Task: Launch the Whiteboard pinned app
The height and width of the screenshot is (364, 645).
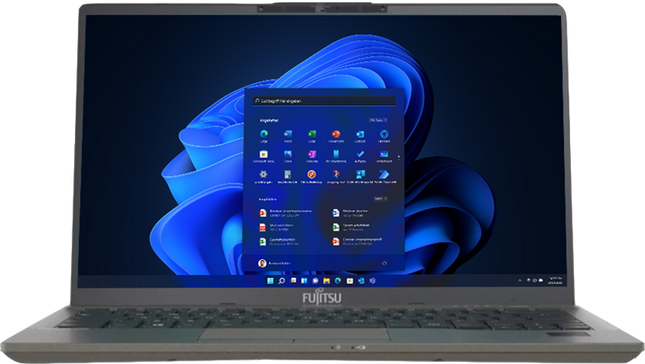Action: click(384, 156)
